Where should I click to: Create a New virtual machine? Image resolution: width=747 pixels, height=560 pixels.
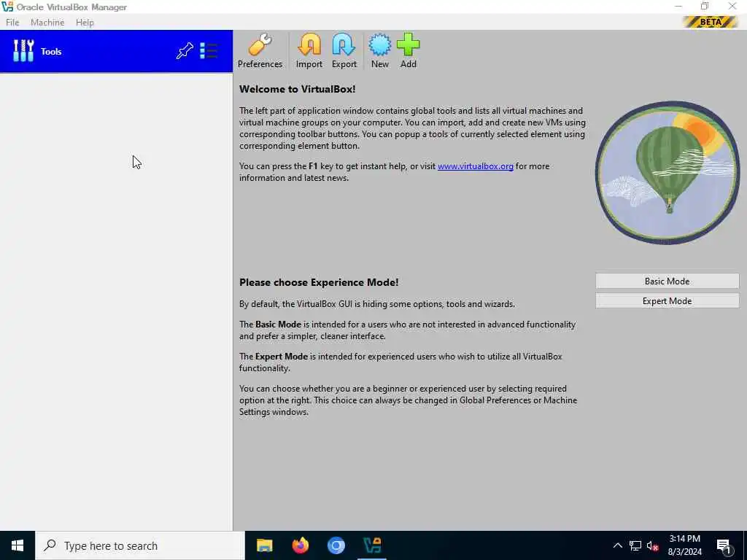pos(379,51)
